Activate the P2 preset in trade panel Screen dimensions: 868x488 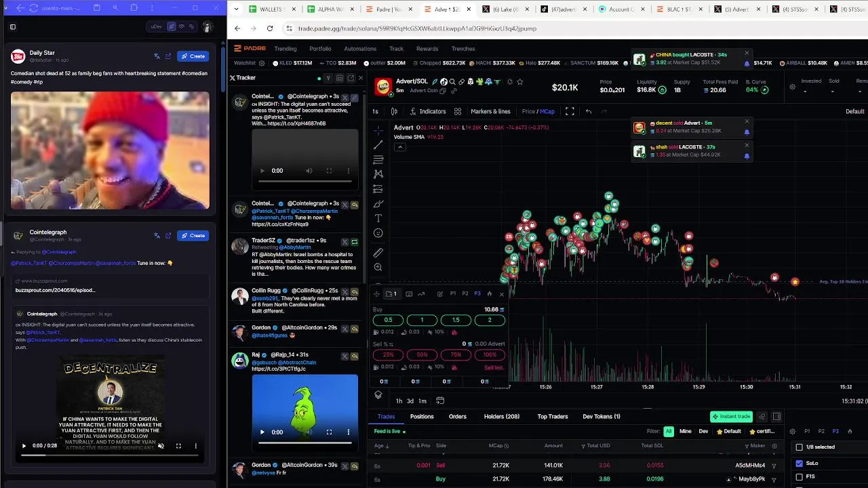(x=465, y=293)
